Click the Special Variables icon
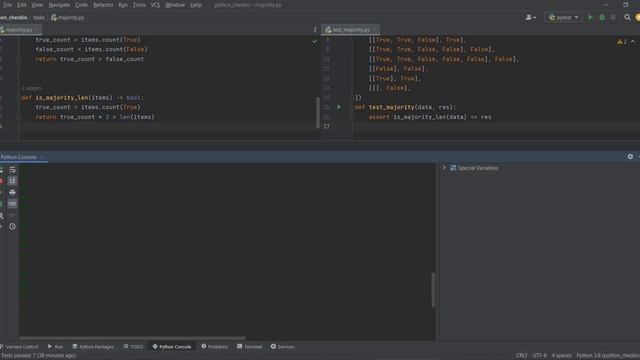Screen dimensions: 640x360 point(453,168)
